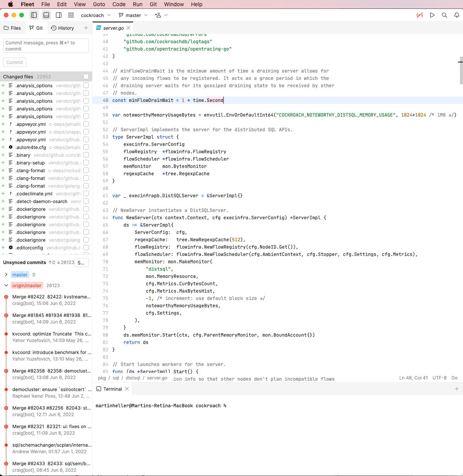Viewport: 463px width, 476px height.
Task: Select the .detect-daemon-osarch changed file
Action: click(46, 201)
